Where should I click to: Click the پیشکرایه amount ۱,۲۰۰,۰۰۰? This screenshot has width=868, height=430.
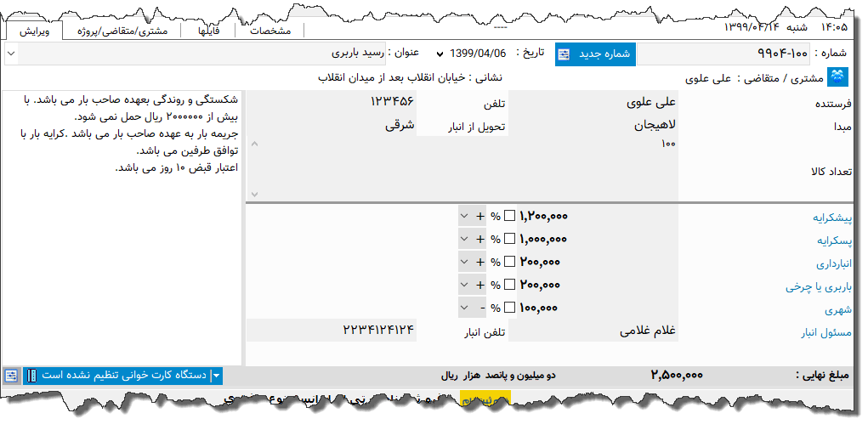click(x=543, y=217)
